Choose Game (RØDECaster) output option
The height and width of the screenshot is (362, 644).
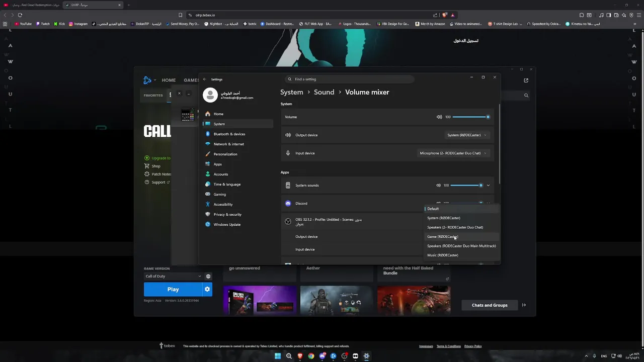[461, 236]
